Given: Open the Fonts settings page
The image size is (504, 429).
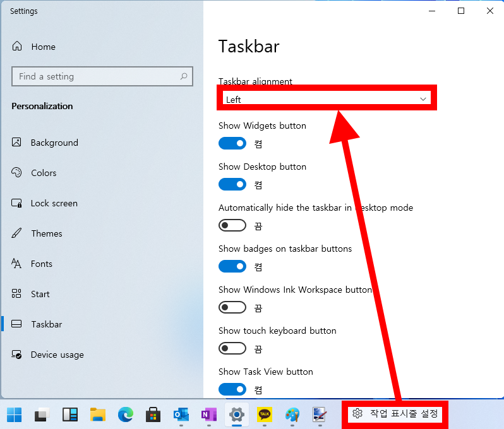Looking at the screenshot, I should click(x=42, y=264).
